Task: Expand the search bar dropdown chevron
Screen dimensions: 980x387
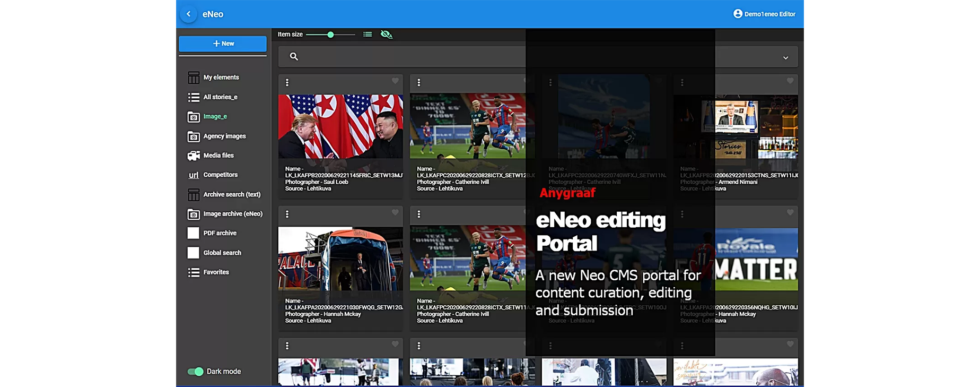Action: [x=785, y=57]
